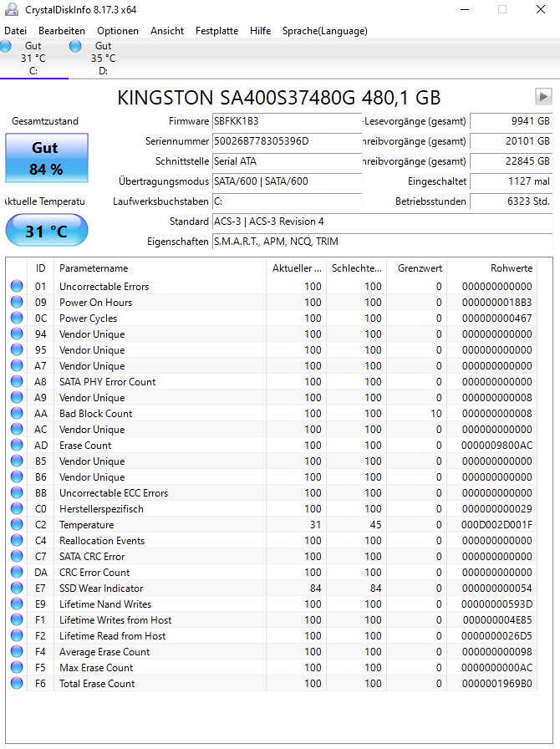Click status orb for Lifetime Writes from Host
560x749 pixels.
click(17, 619)
